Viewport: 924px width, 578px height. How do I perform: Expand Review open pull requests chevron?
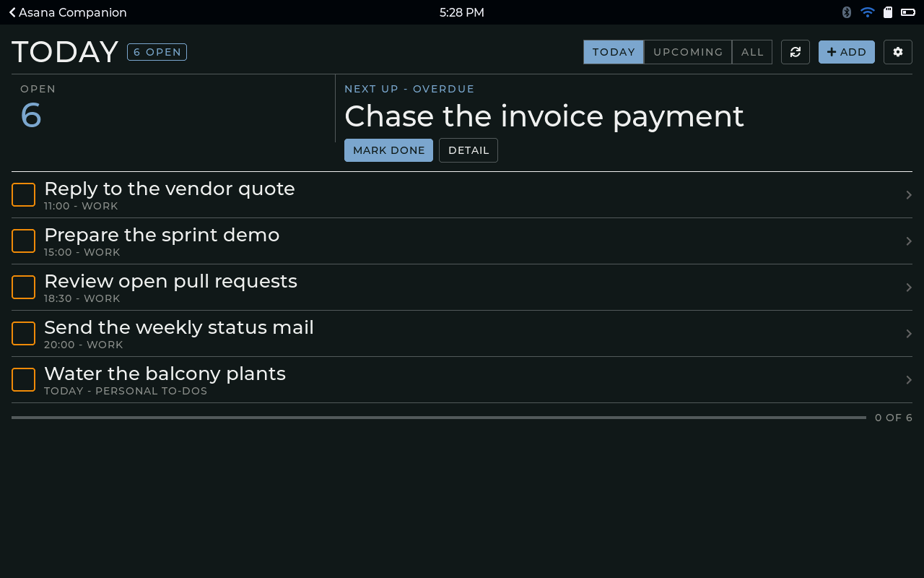(909, 288)
